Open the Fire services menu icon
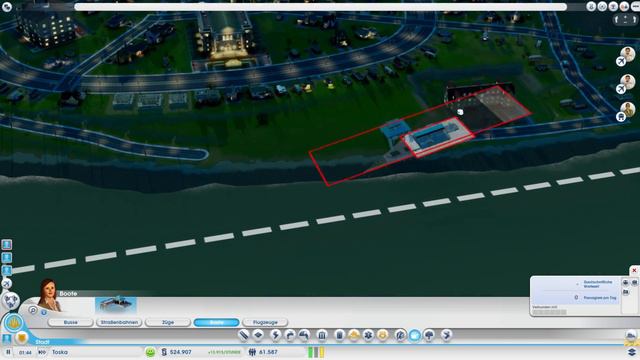The width and height of the screenshot is (640, 360). 354,336
